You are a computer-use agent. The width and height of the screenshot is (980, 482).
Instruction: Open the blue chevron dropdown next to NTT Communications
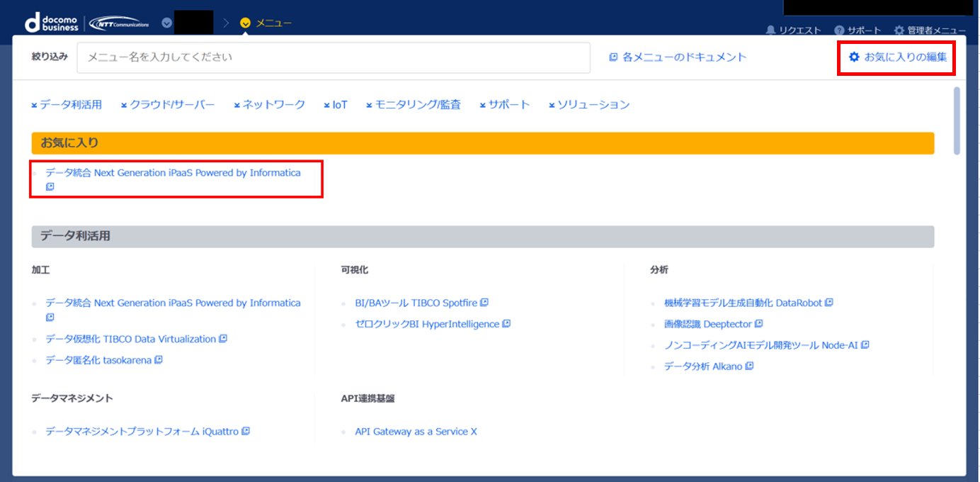click(166, 22)
